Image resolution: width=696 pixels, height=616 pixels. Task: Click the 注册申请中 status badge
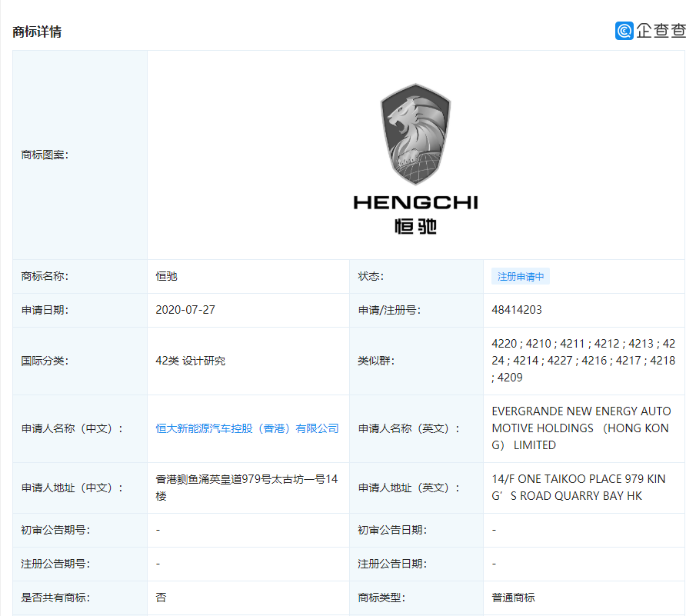tap(520, 277)
